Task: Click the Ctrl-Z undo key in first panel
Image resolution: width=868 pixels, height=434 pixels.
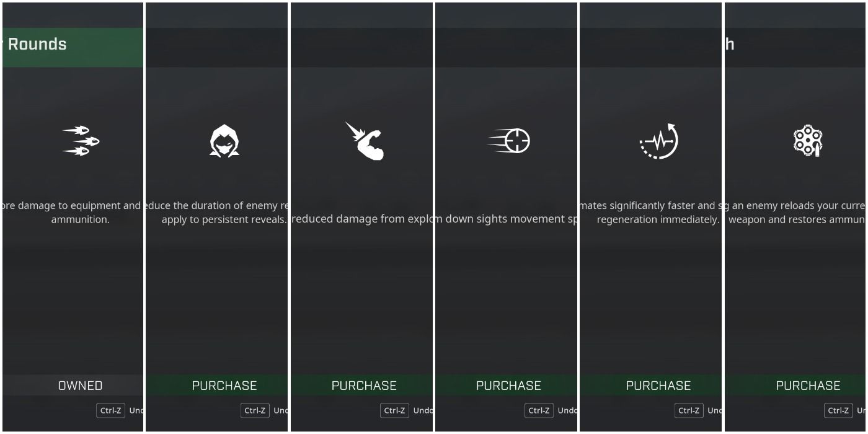Action: 110,410
